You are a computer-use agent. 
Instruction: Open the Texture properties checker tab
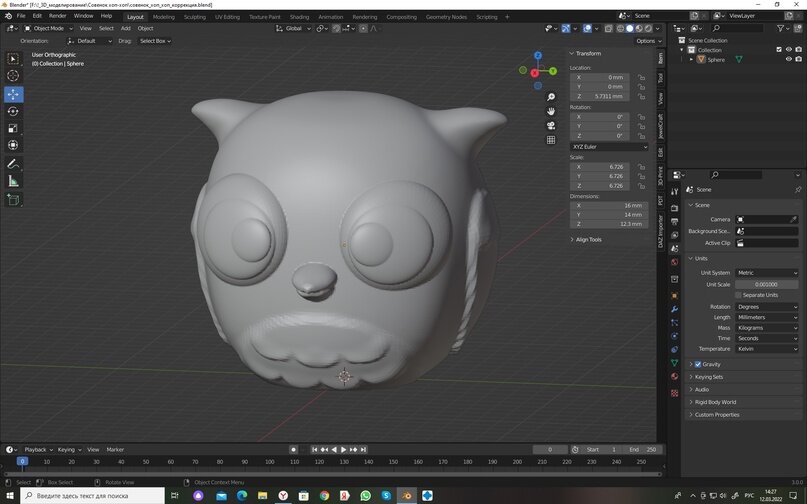[675, 393]
